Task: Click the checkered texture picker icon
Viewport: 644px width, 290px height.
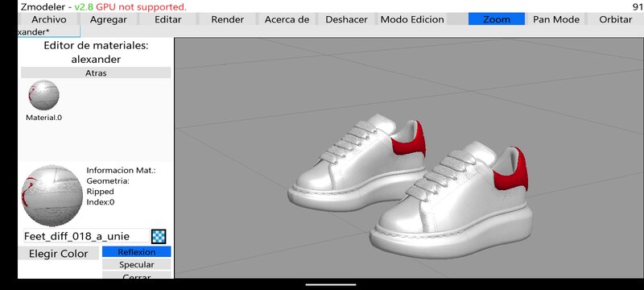Action: [159, 236]
